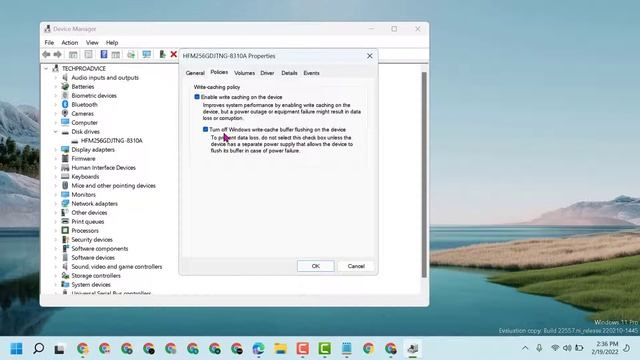Select the Computer label in the tree
This screenshot has height=360, width=640.
click(x=84, y=122)
